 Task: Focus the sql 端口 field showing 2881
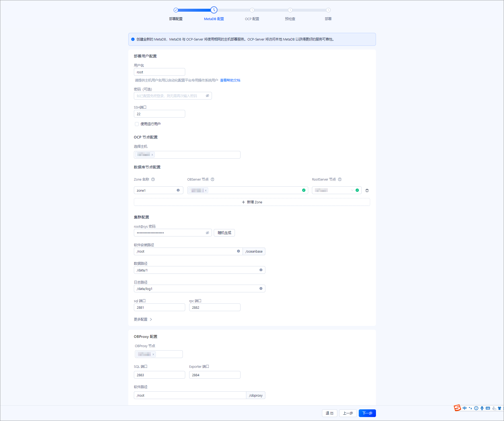(160, 307)
